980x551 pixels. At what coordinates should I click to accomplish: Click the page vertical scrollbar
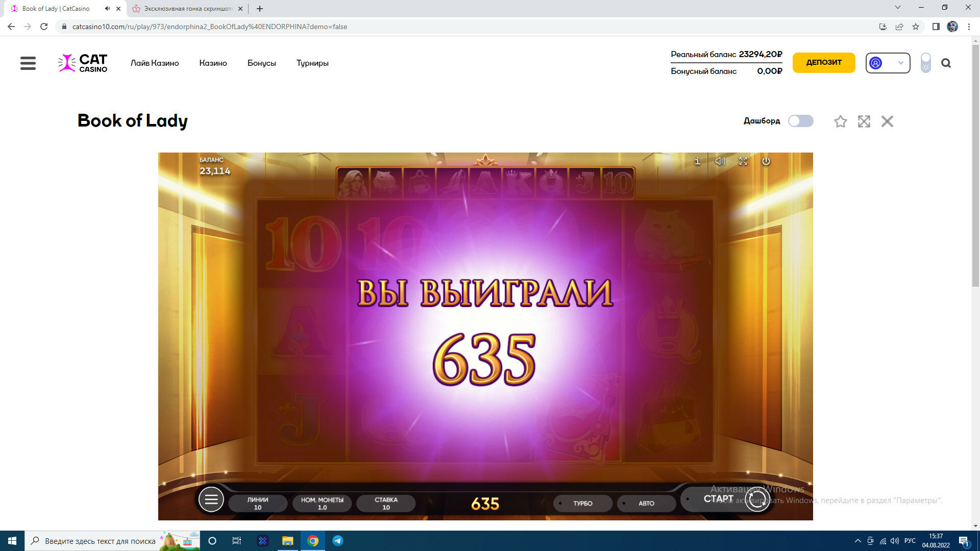[975, 163]
